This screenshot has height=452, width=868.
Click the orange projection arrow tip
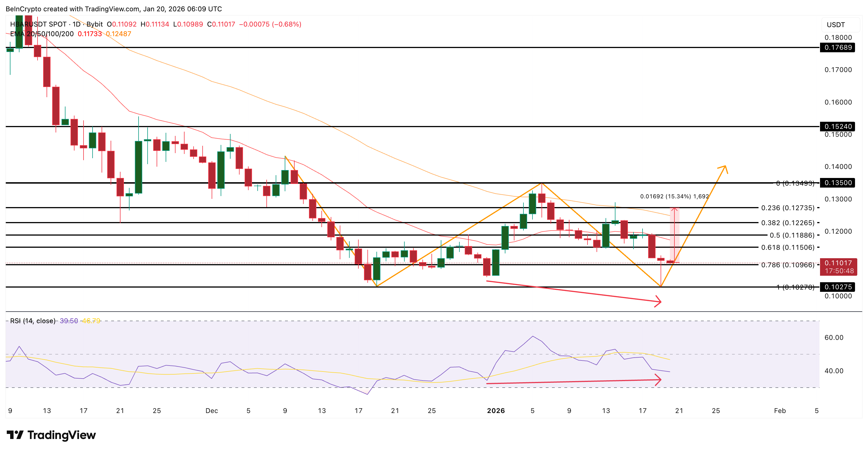pyautogui.click(x=725, y=166)
